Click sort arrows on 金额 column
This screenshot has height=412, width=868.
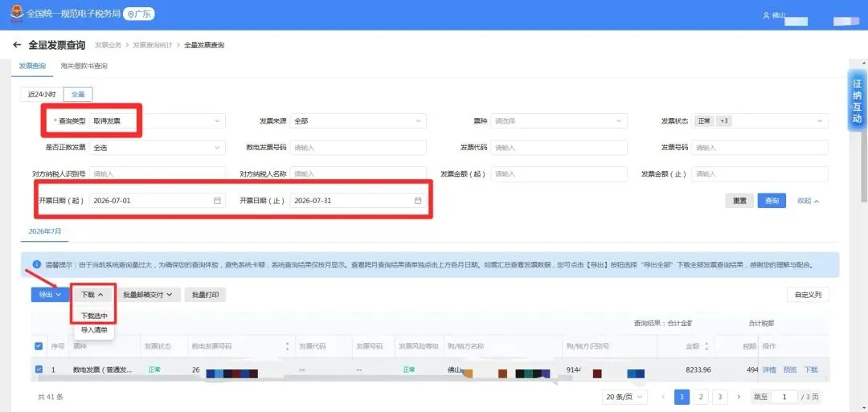coord(706,347)
